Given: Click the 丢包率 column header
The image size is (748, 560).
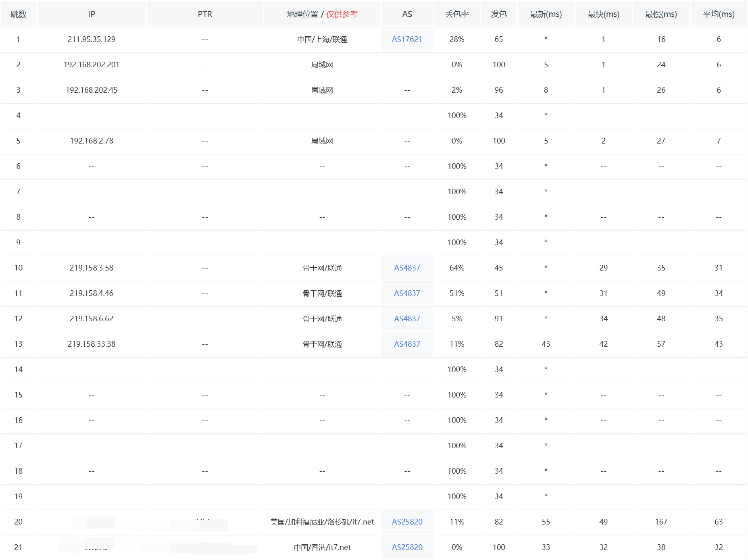Looking at the screenshot, I should coord(457,14).
